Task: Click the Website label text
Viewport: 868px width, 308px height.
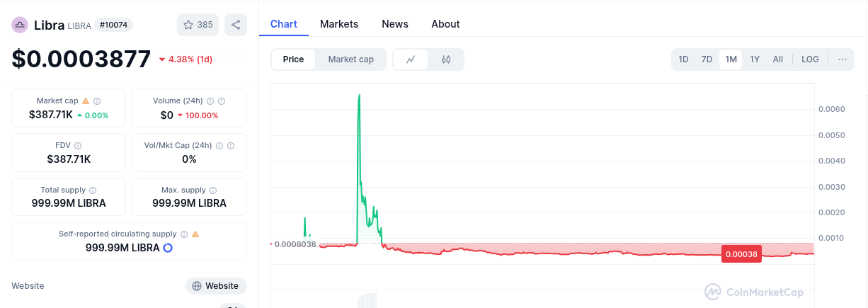Action: [x=28, y=286]
